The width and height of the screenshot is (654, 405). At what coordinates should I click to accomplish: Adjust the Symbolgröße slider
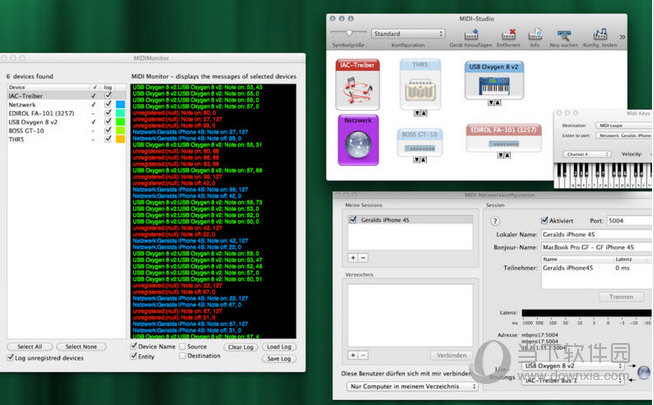[x=349, y=33]
